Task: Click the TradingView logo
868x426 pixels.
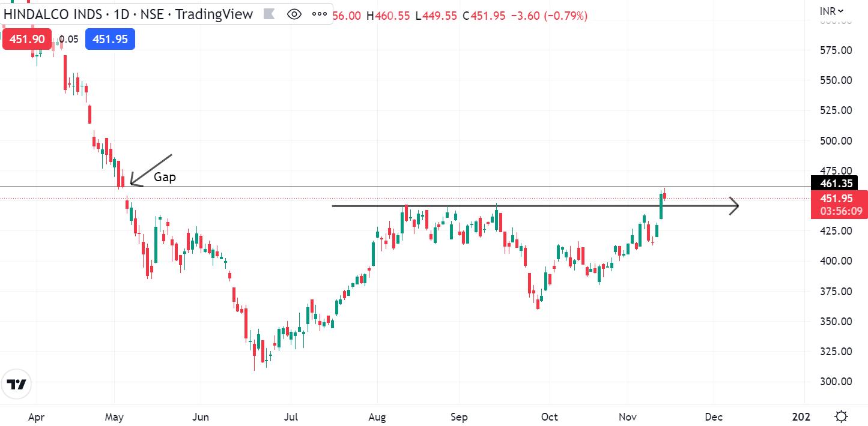Action: pos(17,385)
